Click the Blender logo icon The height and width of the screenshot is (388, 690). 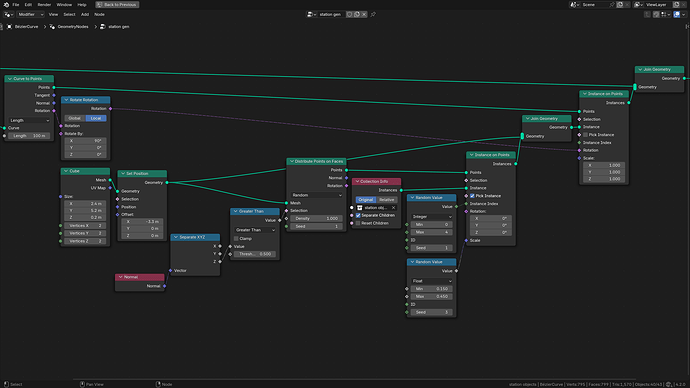pyautogui.click(x=6, y=4)
